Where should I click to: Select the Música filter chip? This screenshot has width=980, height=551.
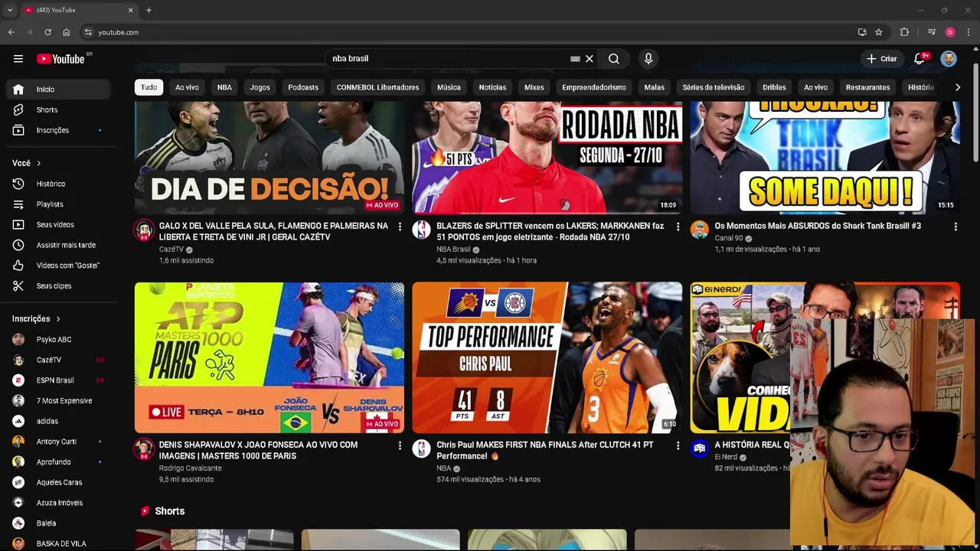coord(449,87)
